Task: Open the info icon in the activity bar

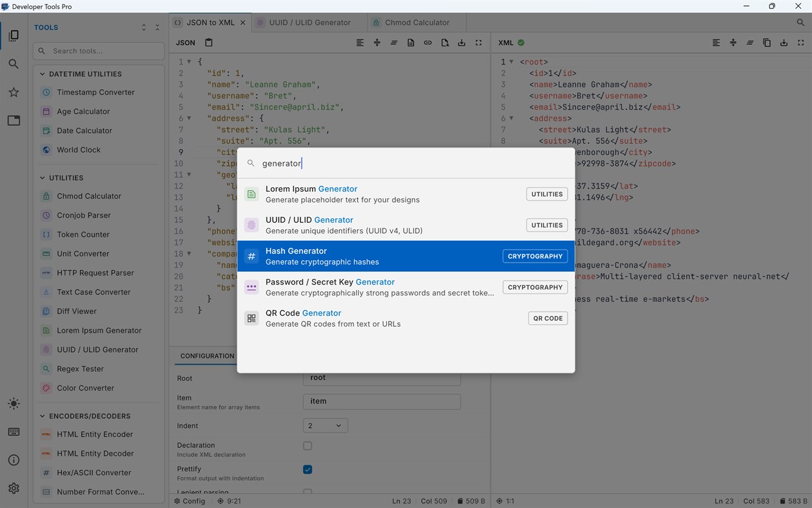Action: [14, 460]
